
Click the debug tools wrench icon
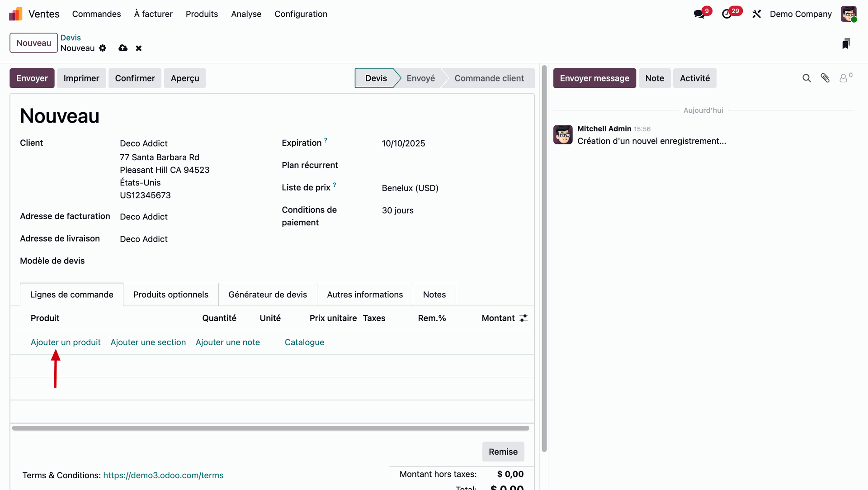click(756, 14)
